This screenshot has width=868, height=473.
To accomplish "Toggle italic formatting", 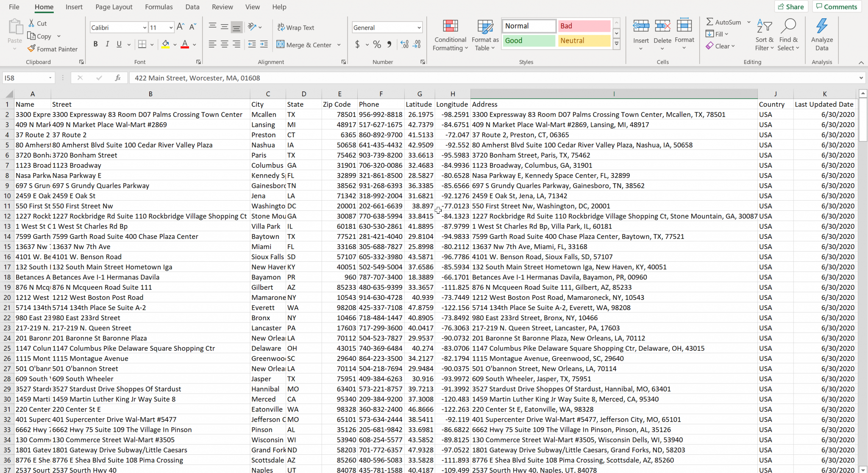I will point(107,44).
